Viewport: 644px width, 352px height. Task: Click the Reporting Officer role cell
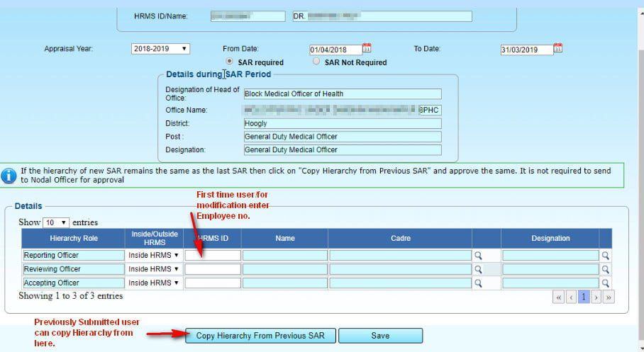coord(74,256)
